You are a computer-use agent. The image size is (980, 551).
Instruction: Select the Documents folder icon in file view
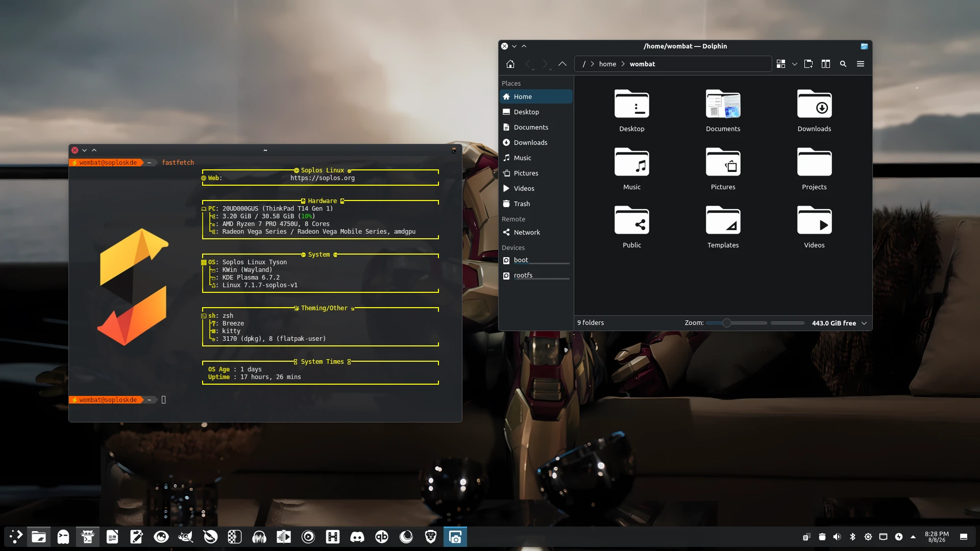[x=723, y=104]
